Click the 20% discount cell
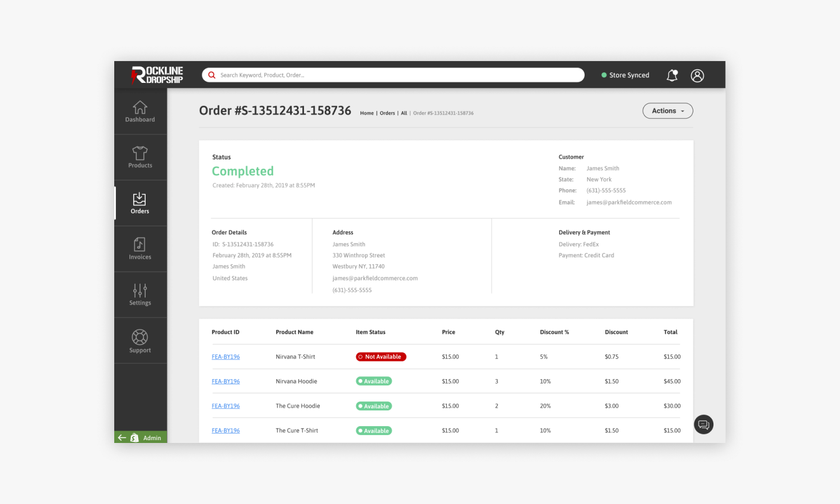 tap(545, 406)
